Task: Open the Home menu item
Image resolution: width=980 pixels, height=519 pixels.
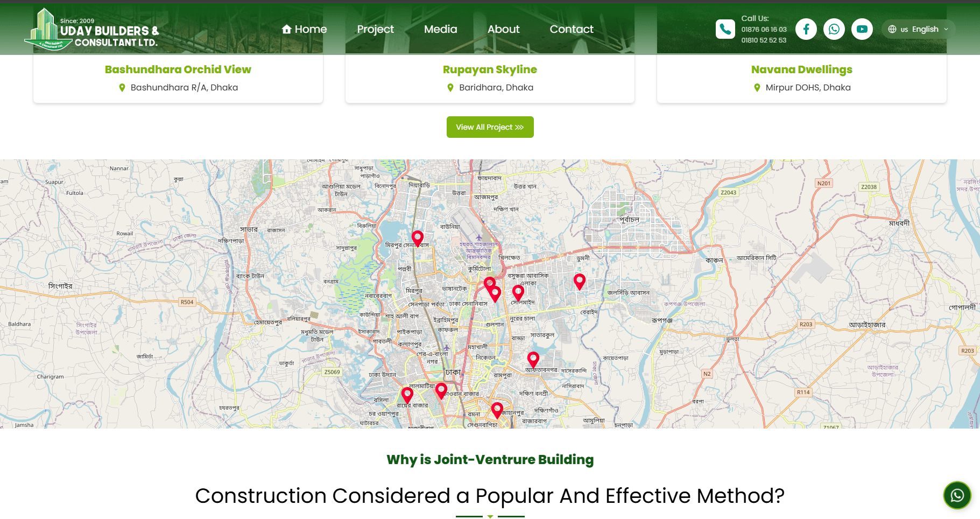Action: (x=304, y=29)
